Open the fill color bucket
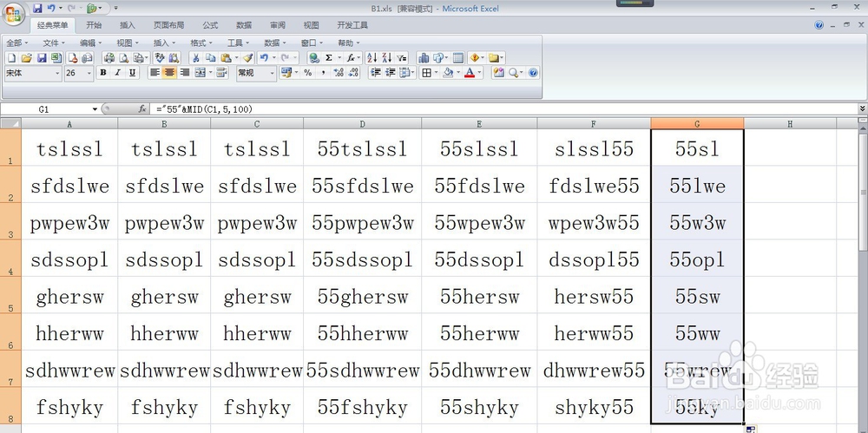868x433 pixels. click(x=449, y=73)
